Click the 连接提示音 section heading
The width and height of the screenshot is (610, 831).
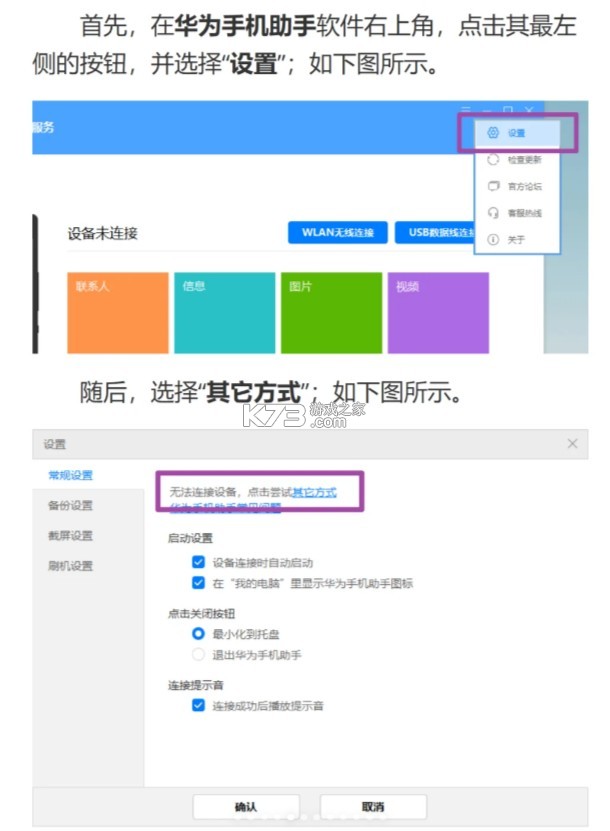pyautogui.click(x=196, y=685)
